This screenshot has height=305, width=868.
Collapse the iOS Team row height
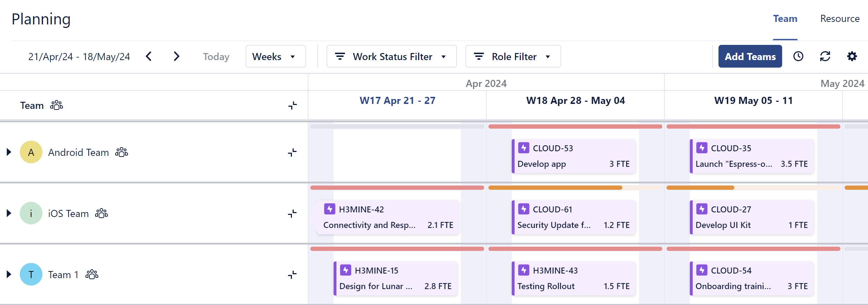292,213
